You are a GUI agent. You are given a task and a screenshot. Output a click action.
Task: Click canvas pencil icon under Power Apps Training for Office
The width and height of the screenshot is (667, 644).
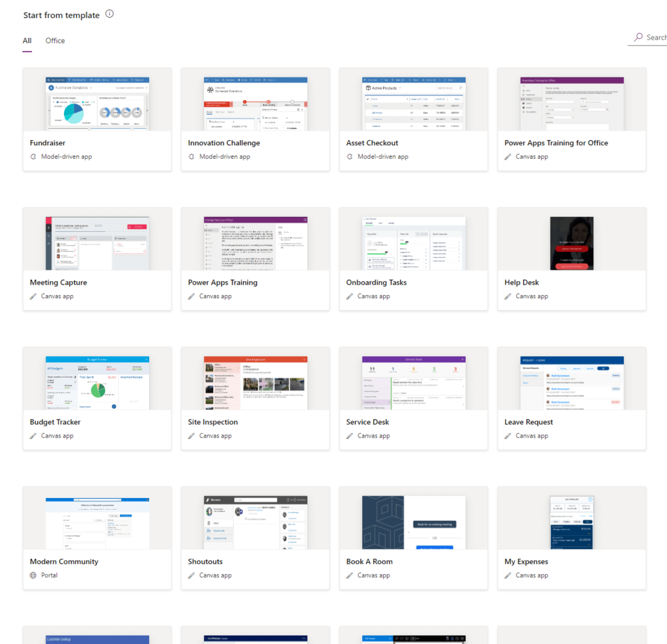[508, 156]
